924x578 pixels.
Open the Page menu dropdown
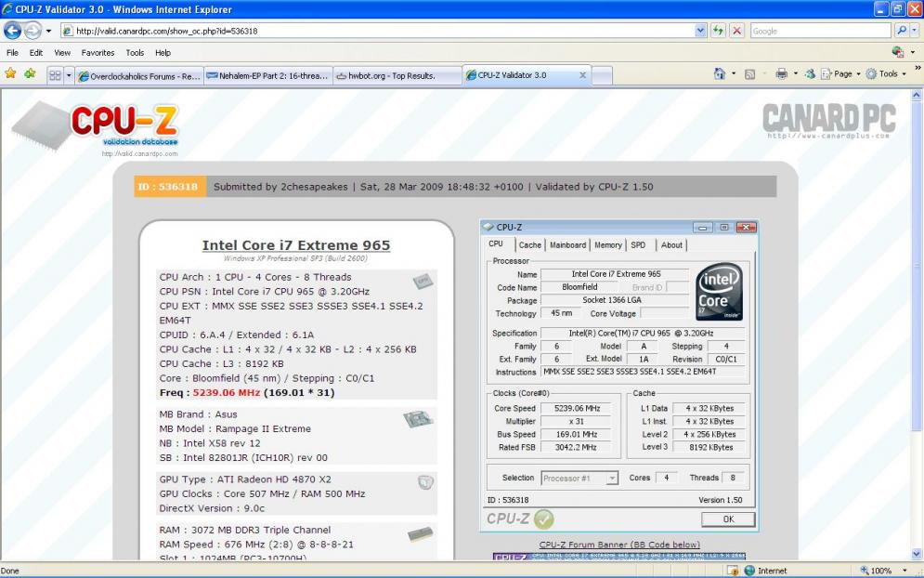841,74
